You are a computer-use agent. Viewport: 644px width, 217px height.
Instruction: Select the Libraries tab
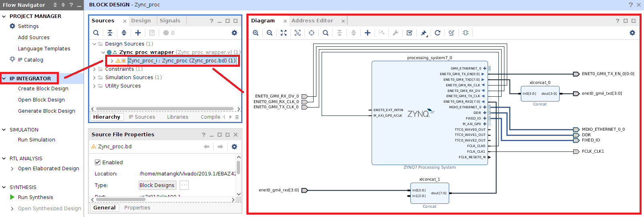[x=178, y=117]
